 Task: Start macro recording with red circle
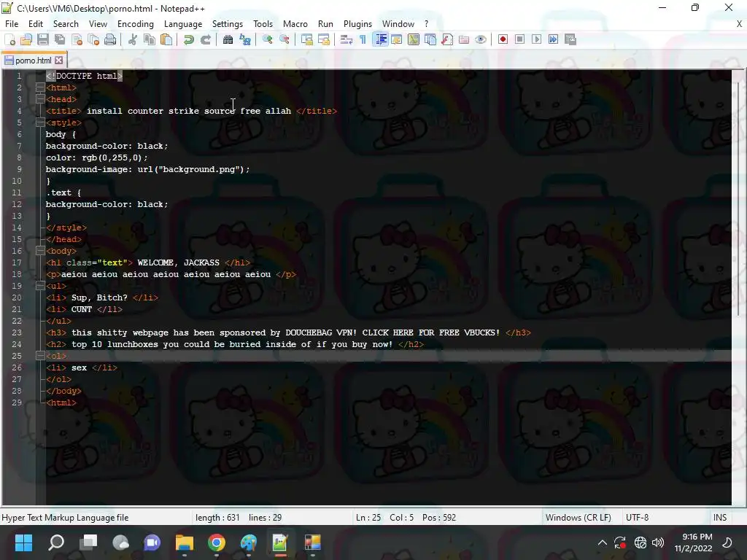click(503, 39)
